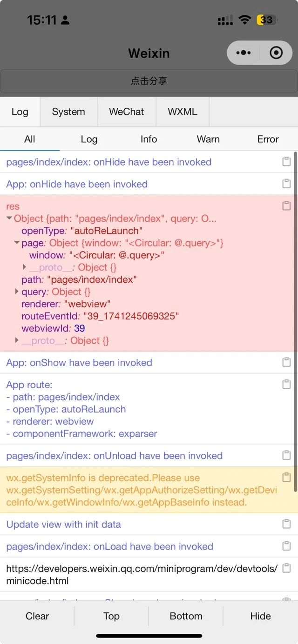Click 'path: "pages/index/index"' property
This screenshot has width=298, height=644.
pyautogui.click(x=79, y=279)
